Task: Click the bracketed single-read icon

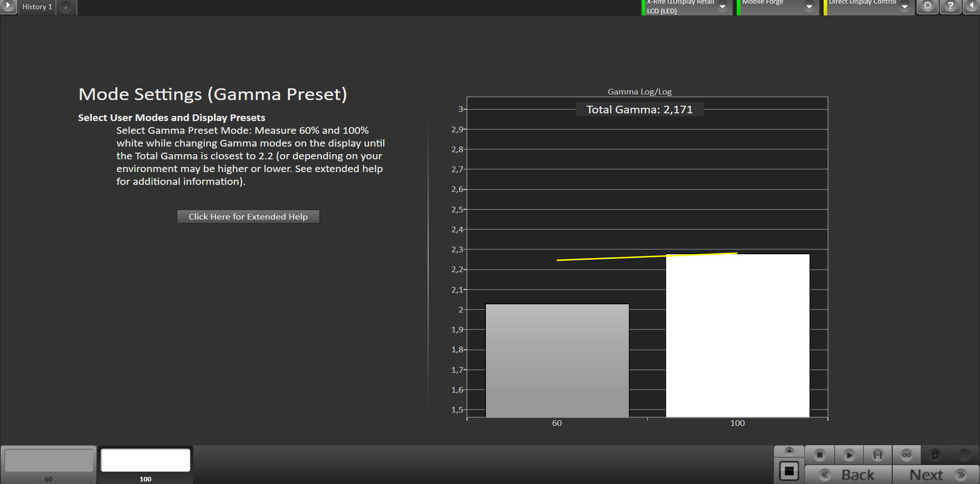Action: click(x=877, y=454)
